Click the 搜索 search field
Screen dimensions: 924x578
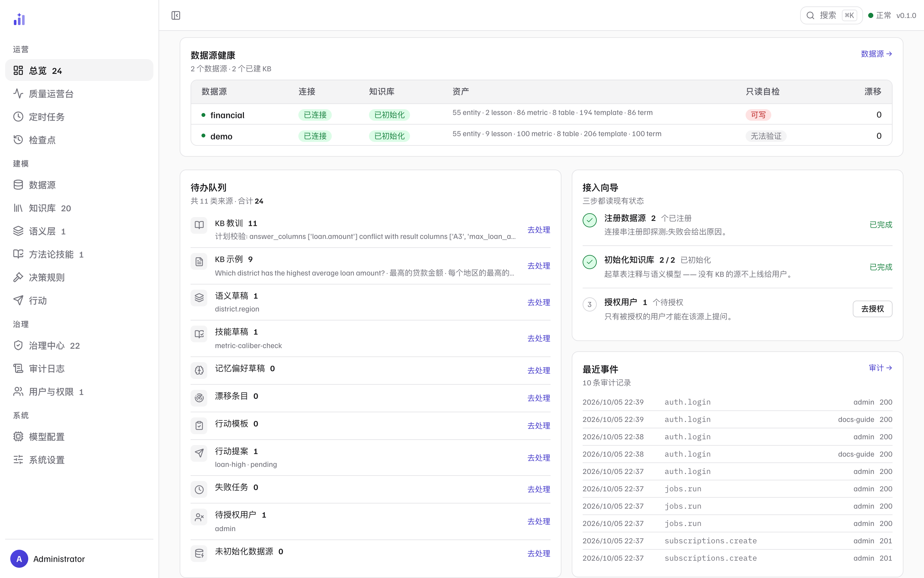pos(831,15)
